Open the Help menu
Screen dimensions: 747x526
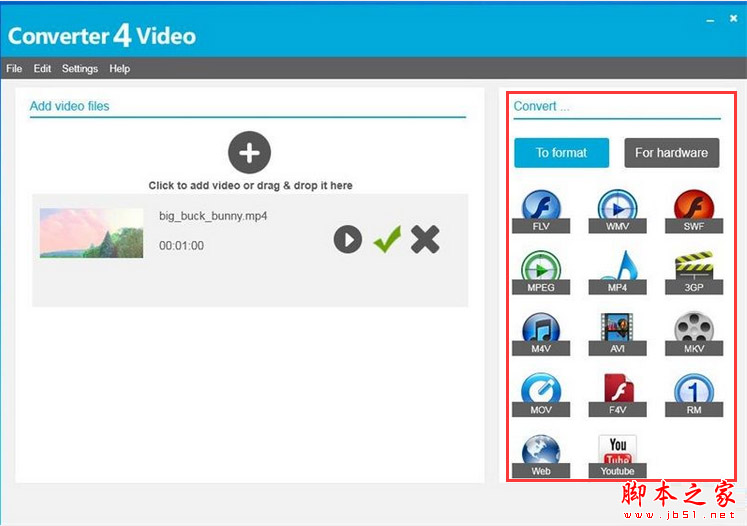click(120, 69)
